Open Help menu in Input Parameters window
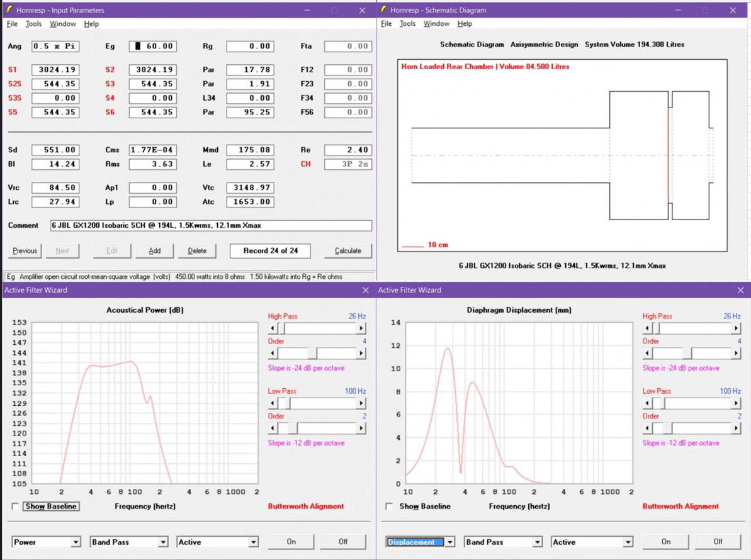Image resolution: width=751 pixels, height=560 pixels. click(x=91, y=24)
